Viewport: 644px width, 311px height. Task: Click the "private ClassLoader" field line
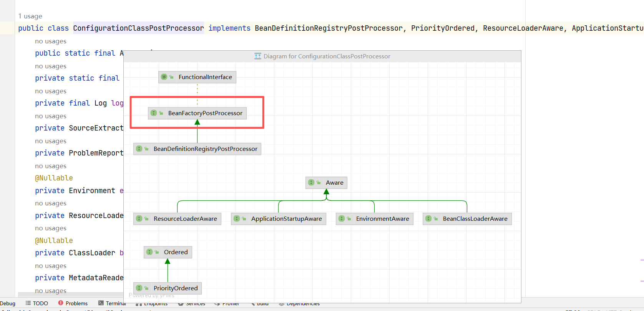[79, 253]
